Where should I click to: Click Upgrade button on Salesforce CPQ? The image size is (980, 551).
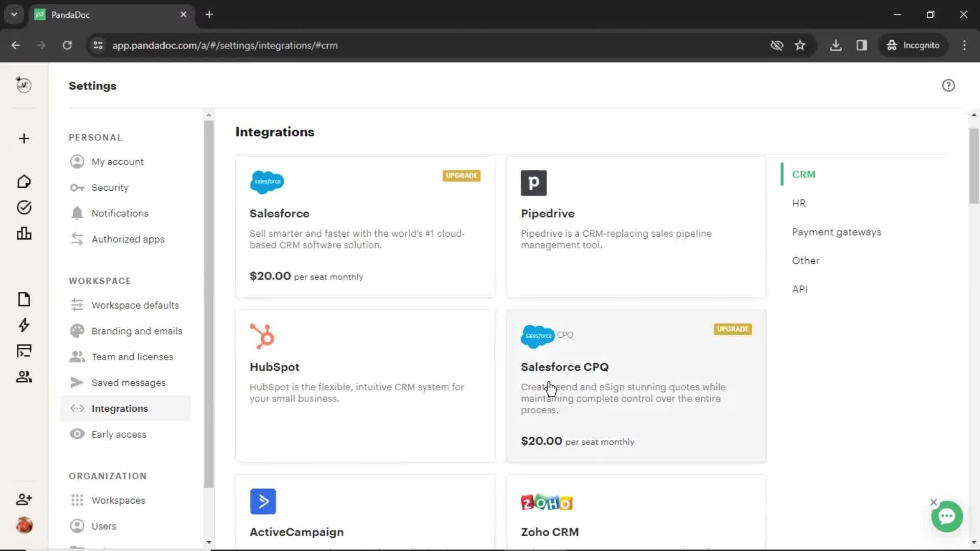pos(732,329)
